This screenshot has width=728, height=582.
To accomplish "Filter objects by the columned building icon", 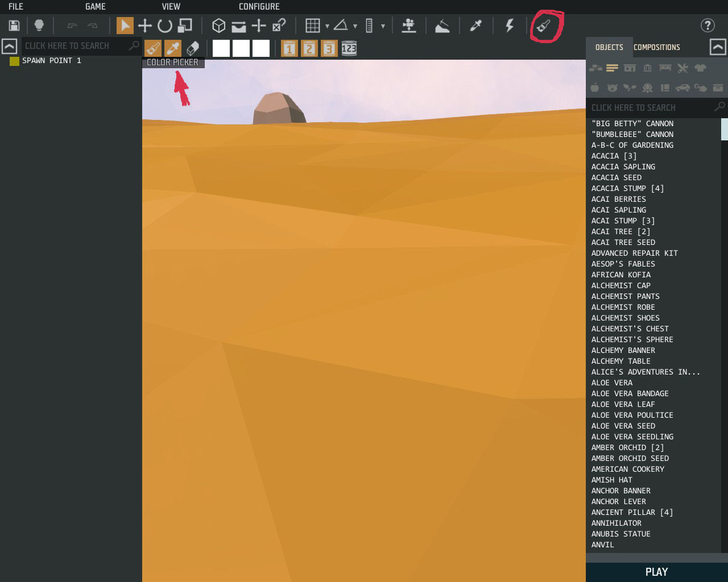I will 647,68.
